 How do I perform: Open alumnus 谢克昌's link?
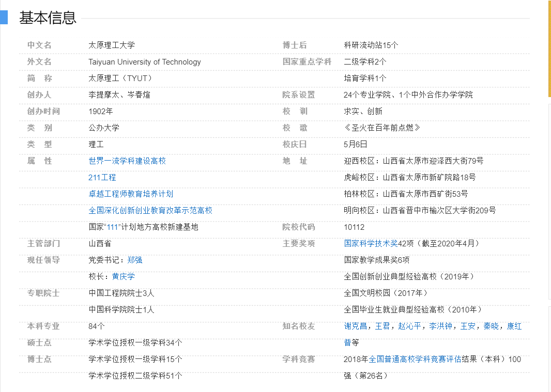pyautogui.click(x=356, y=326)
